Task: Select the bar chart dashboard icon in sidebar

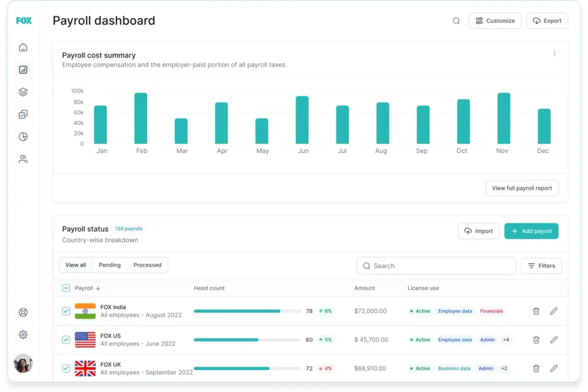Action: [23, 70]
